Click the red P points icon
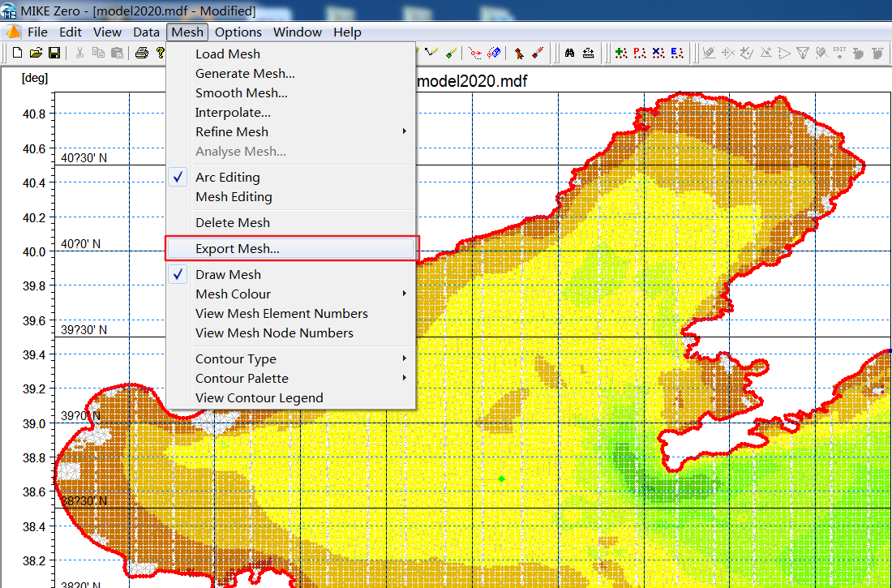Screen dimensions: 892x588 click(x=640, y=54)
